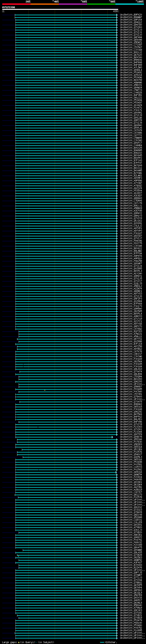The width and height of the screenshot is (146, 644).
Task: Click the UniRef100_Q65XH8 label
Action: (131, 40)
